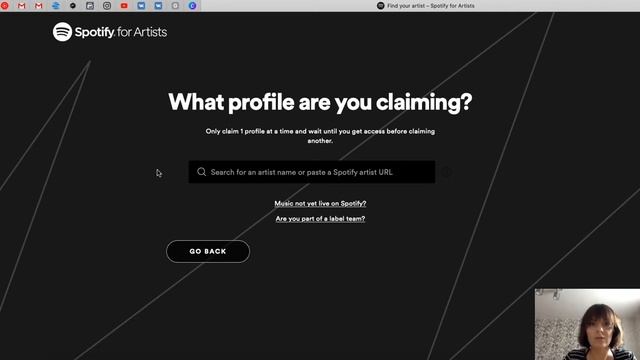Image resolution: width=640 pixels, height=360 pixels.
Task: Click the webcam video thumbnail
Action: click(587, 324)
